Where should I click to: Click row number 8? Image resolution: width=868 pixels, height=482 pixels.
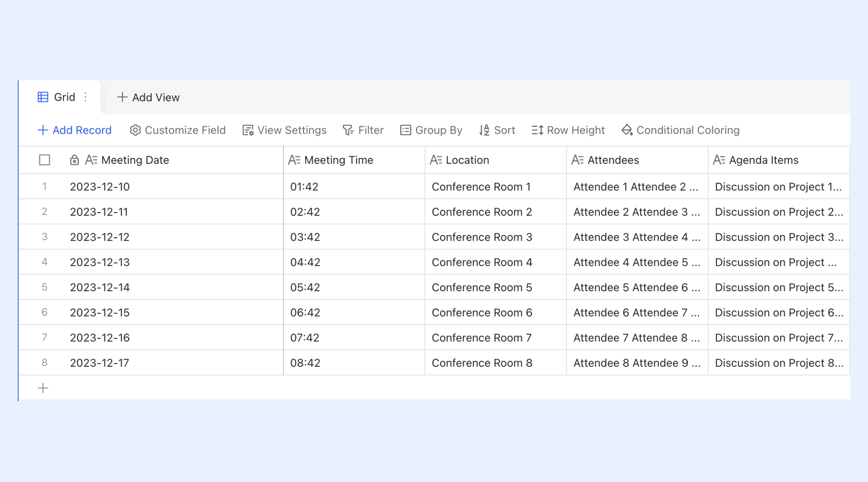pos(45,362)
